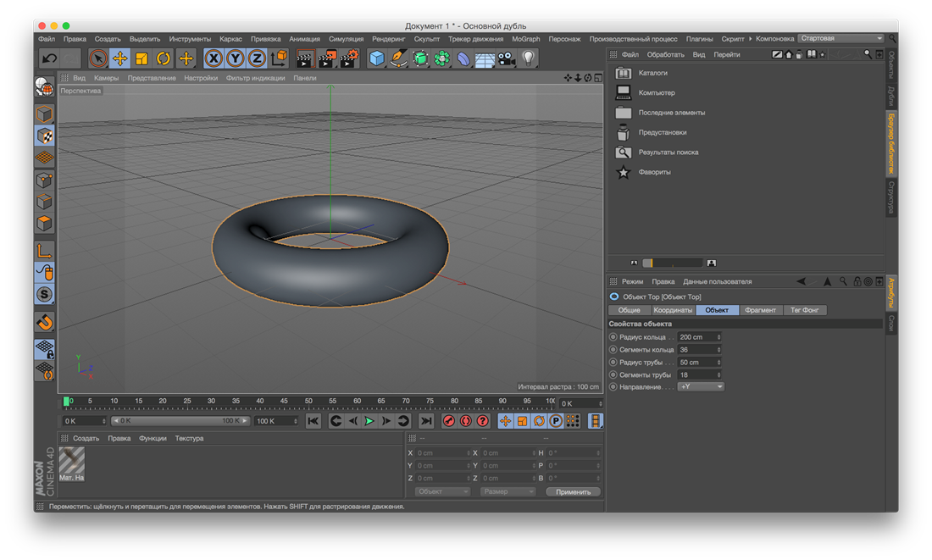
Task: Open the Camera object icon
Action: coord(507,58)
